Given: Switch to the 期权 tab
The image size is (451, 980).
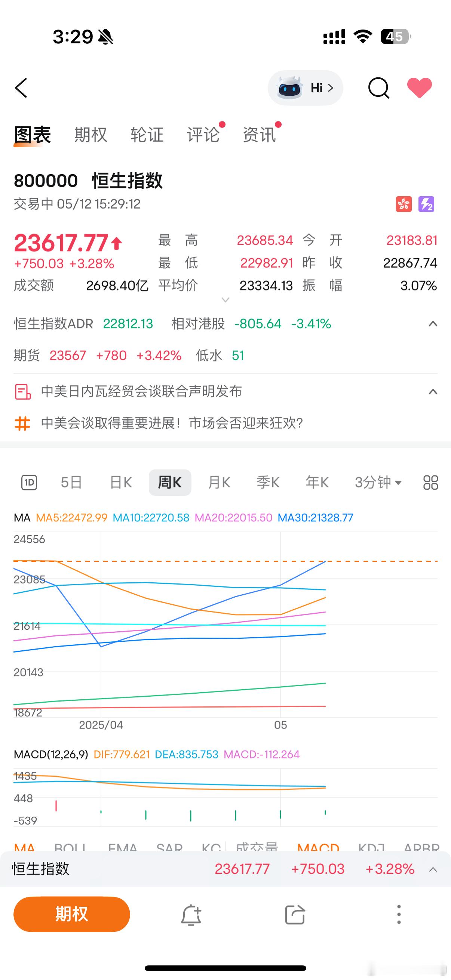Looking at the screenshot, I should tap(90, 135).
